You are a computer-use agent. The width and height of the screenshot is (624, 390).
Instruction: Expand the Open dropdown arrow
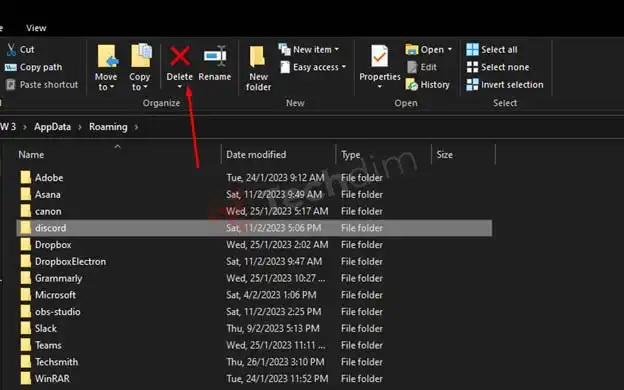coord(450,49)
